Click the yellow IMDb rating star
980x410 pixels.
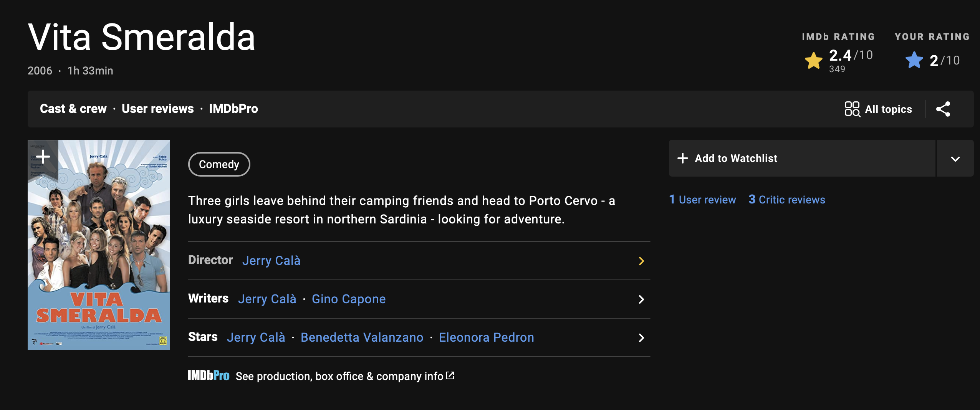tap(813, 60)
